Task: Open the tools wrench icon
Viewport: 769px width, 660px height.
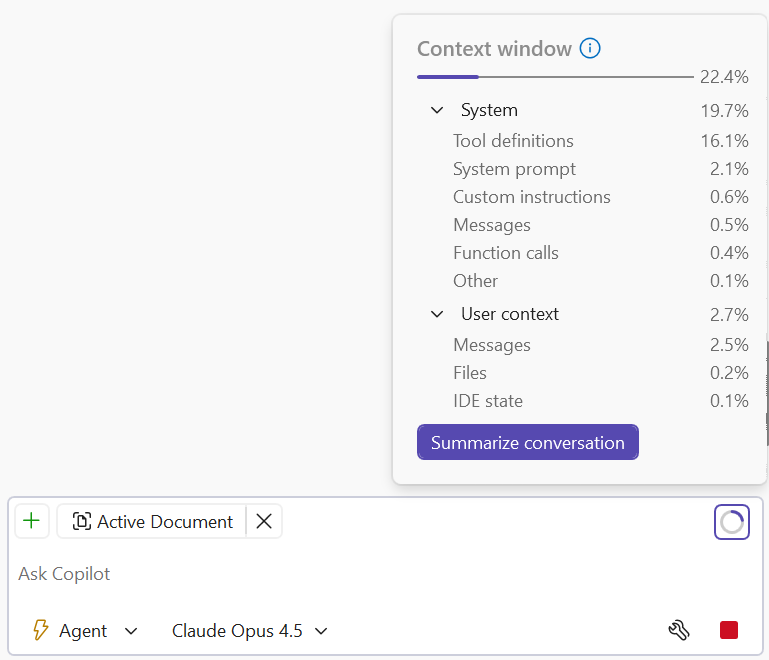Action: (x=679, y=630)
